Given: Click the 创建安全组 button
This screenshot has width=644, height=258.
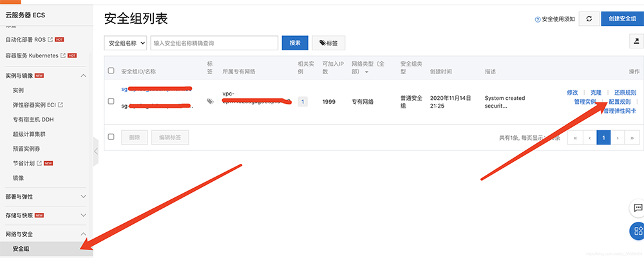Looking at the screenshot, I should click(x=622, y=19).
